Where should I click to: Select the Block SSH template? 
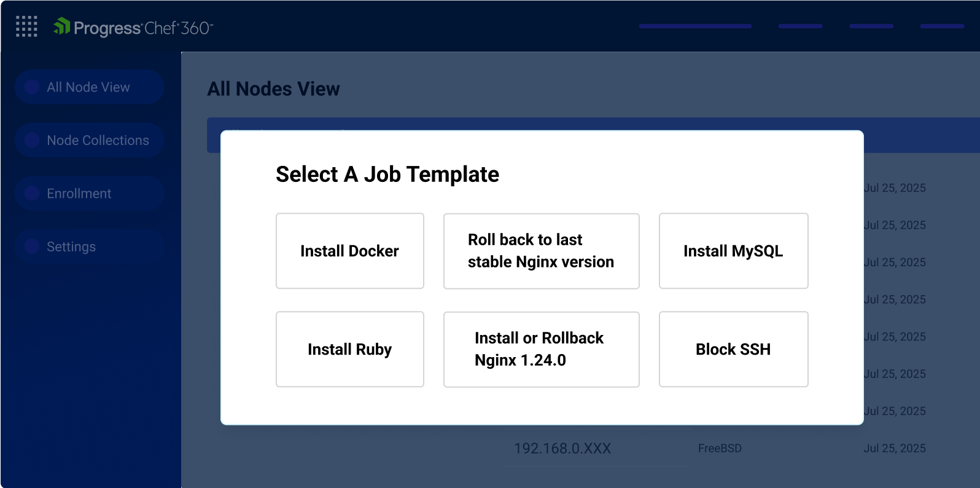[x=733, y=349]
